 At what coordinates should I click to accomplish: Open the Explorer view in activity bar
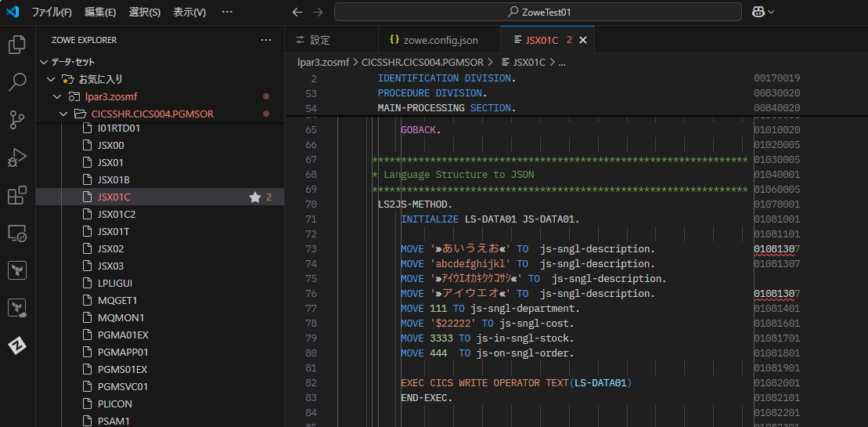pyautogui.click(x=17, y=45)
